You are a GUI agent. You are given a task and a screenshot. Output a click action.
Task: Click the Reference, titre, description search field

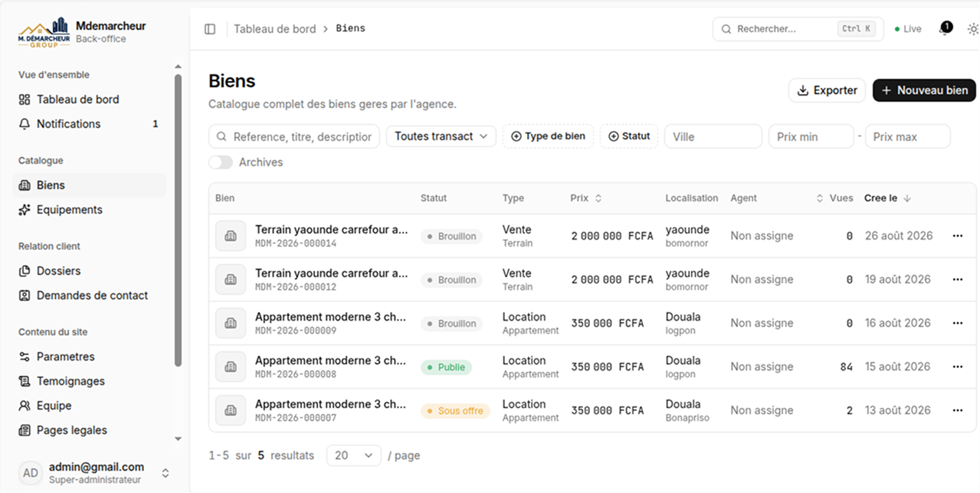pyautogui.click(x=294, y=136)
